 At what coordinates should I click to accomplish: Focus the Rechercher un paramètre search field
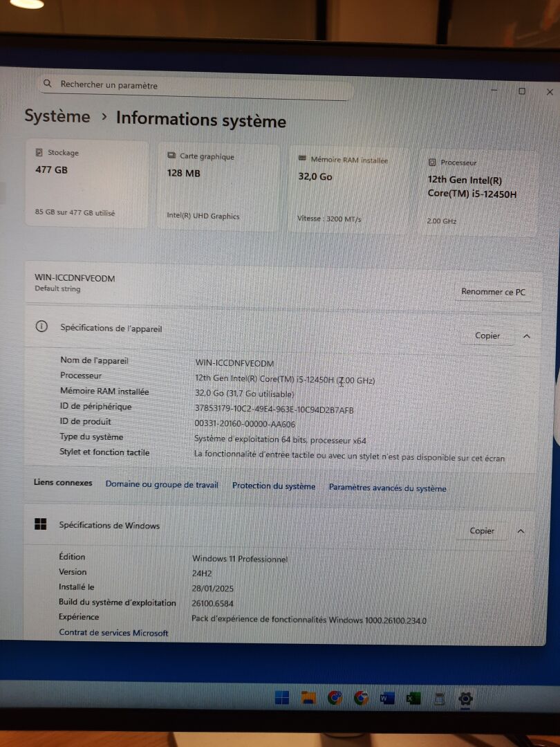point(200,86)
